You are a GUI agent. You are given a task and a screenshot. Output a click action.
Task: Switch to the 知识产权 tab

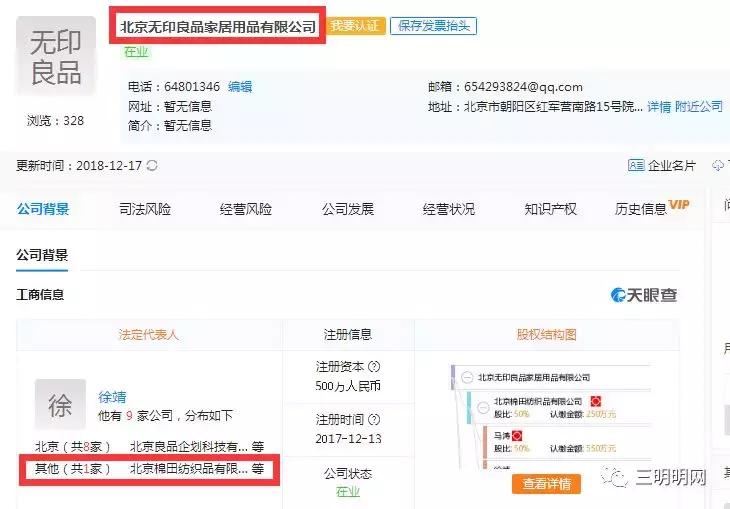tap(550, 209)
